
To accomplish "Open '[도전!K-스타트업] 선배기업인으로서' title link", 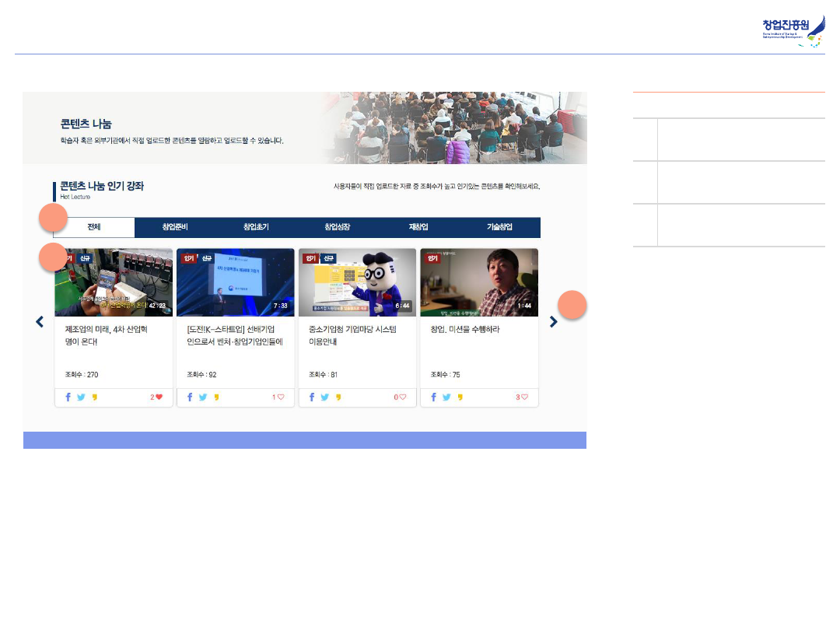I will [x=235, y=335].
